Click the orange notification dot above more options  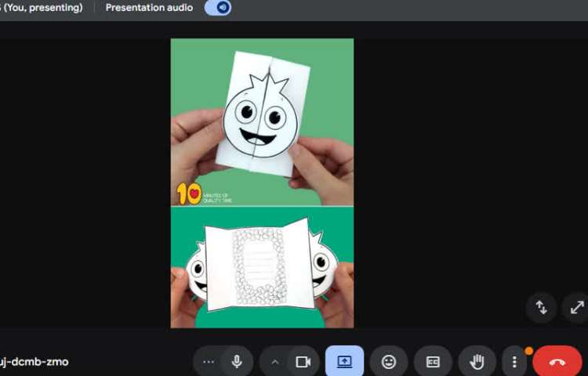point(528,350)
